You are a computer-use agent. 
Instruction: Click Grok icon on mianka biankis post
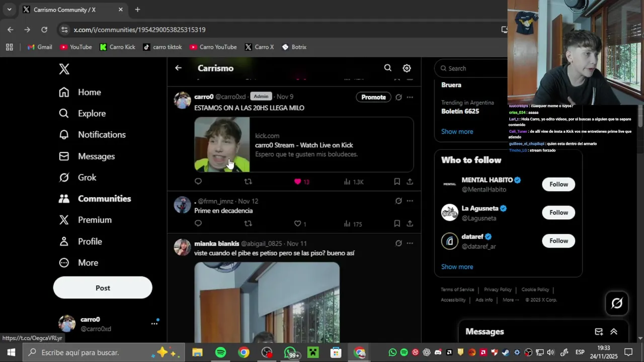398,243
